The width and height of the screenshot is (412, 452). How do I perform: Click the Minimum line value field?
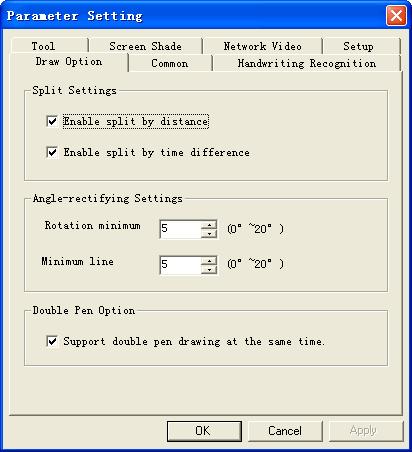[x=181, y=265]
